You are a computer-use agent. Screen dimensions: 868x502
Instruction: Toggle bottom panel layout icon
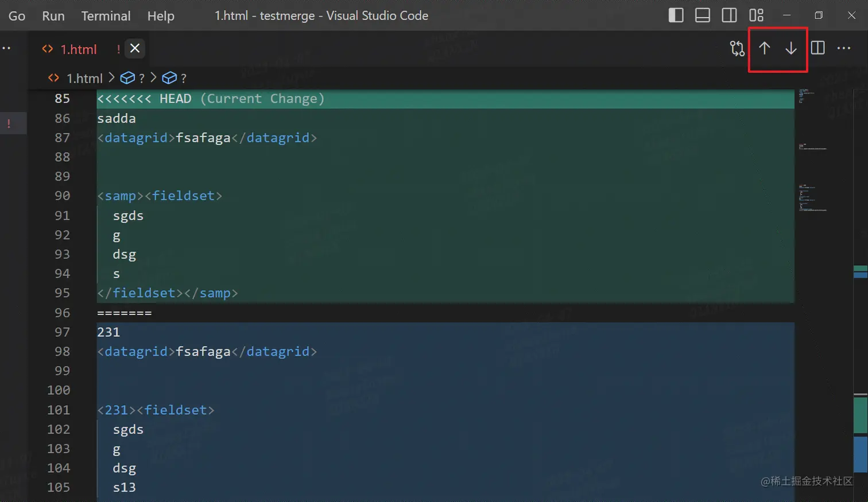point(703,15)
